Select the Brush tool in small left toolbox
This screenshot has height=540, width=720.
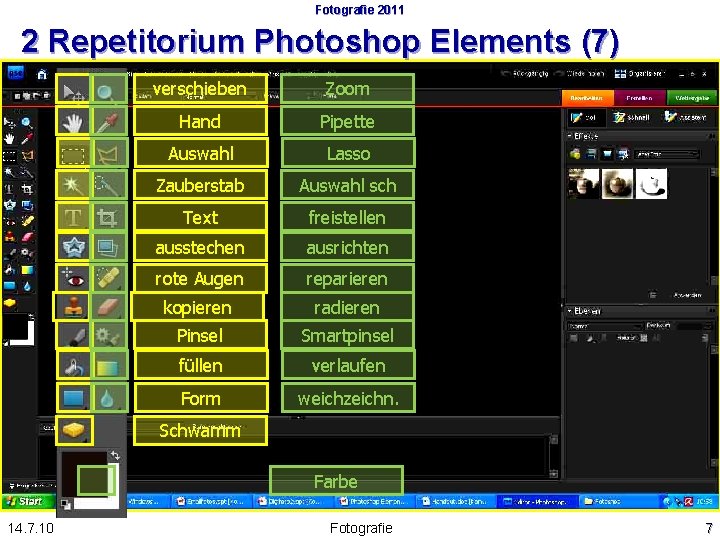pos(9,253)
